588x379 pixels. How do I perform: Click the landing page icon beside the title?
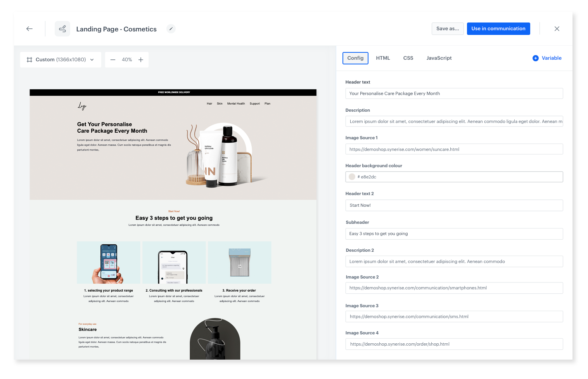click(x=62, y=29)
